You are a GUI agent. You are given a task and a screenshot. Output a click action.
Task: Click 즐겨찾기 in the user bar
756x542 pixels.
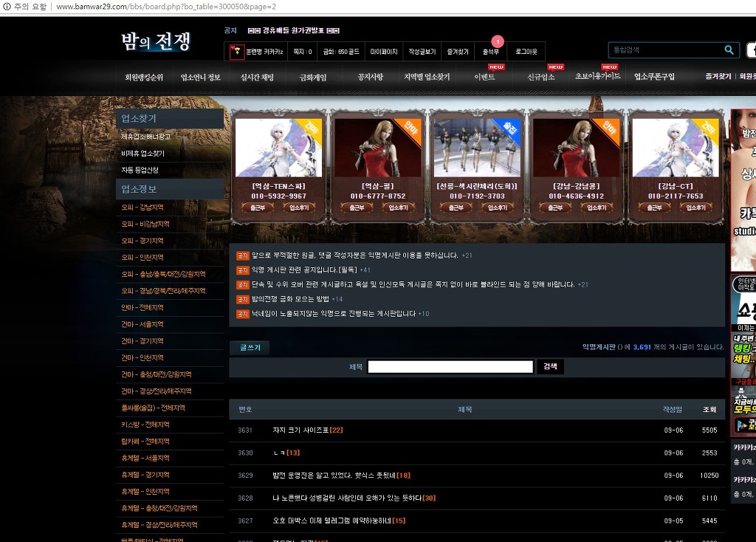pos(458,52)
